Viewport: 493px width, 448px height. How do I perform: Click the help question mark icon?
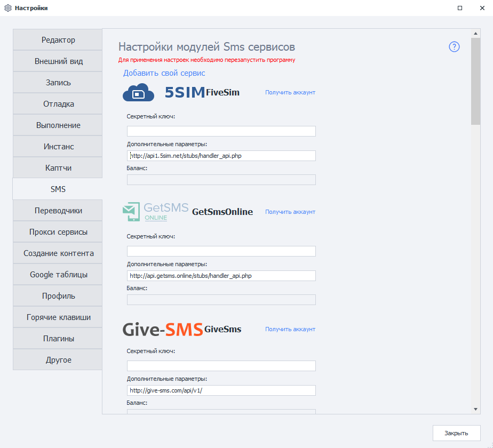point(454,47)
